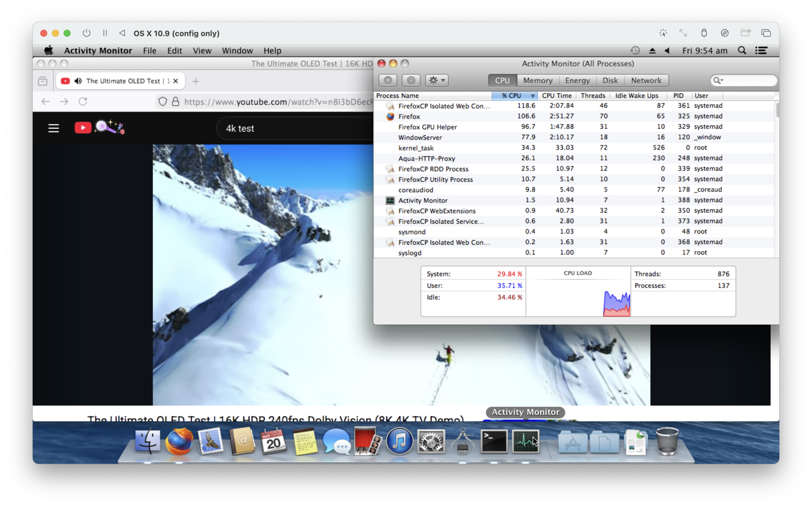The image size is (812, 507).
Task: Reload the YouTube page
Action: pos(83,101)
